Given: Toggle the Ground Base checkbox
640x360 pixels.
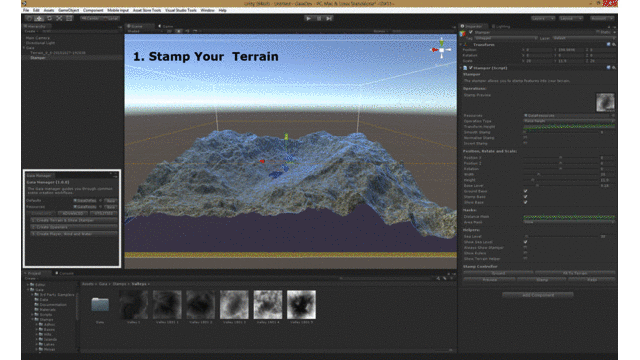Looking at the screenshot, I should (x=525, y=191).
